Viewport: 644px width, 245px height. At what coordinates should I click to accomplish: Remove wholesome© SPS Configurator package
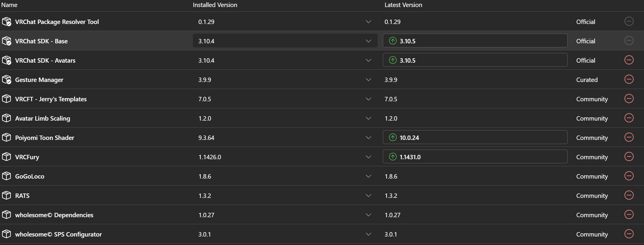(629, 234)
